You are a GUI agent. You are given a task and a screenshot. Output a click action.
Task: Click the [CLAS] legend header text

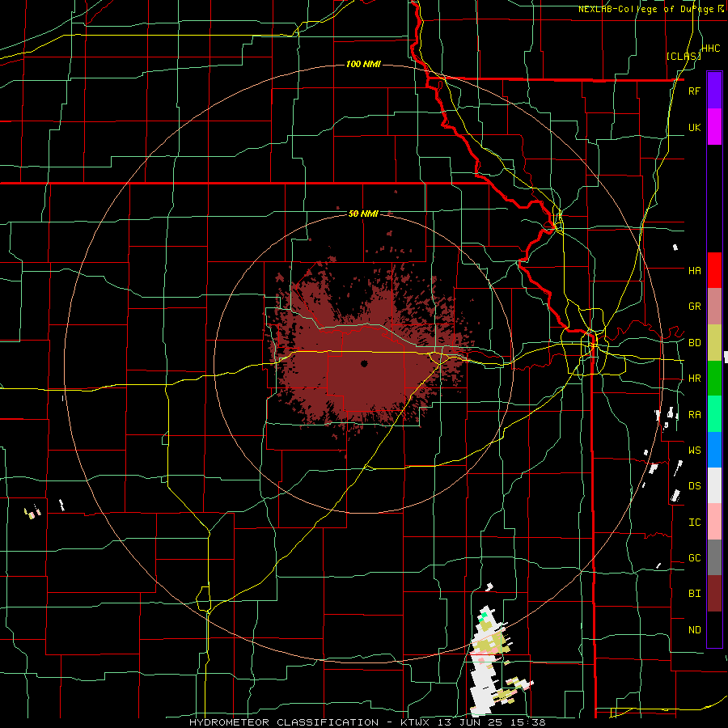point(683,56)
